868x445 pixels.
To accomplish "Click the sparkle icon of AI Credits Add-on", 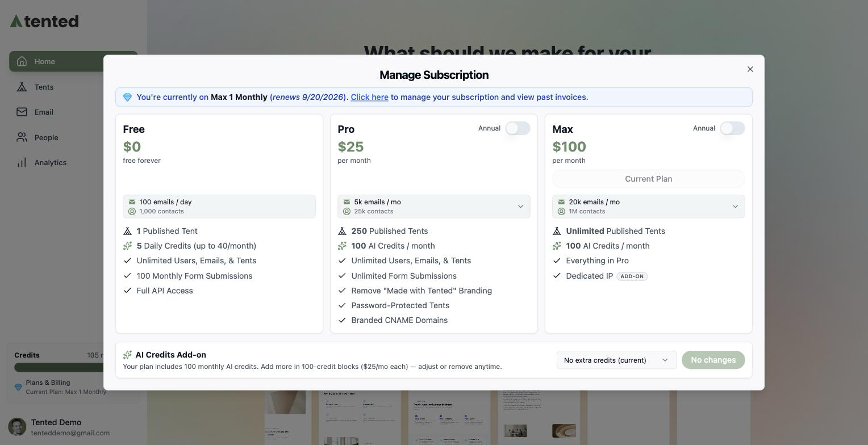I will point(127,355).
